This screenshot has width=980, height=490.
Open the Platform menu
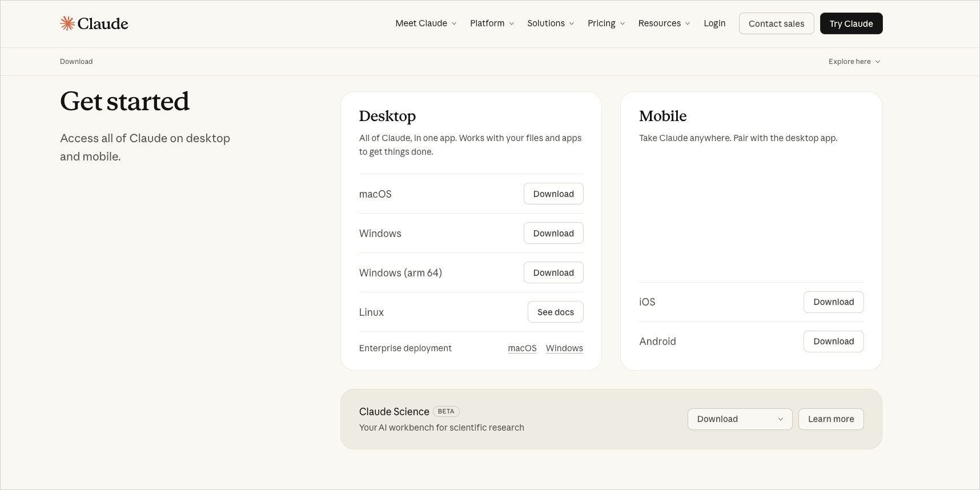(492, 23)
